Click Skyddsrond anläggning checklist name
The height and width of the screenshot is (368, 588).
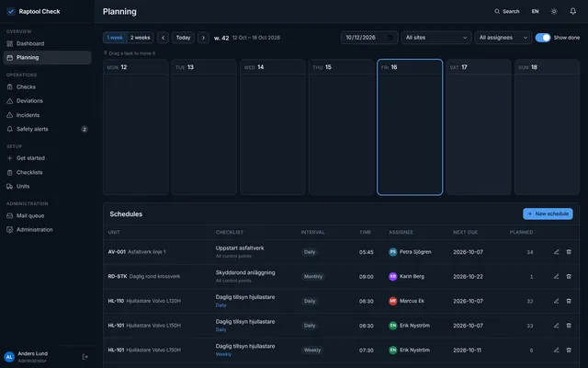point(245,272)
